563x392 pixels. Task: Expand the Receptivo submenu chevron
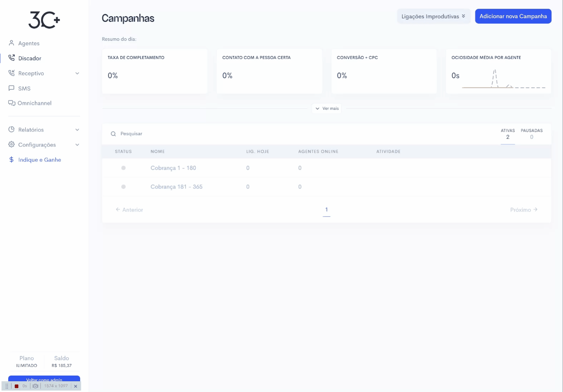coord(77,73)
